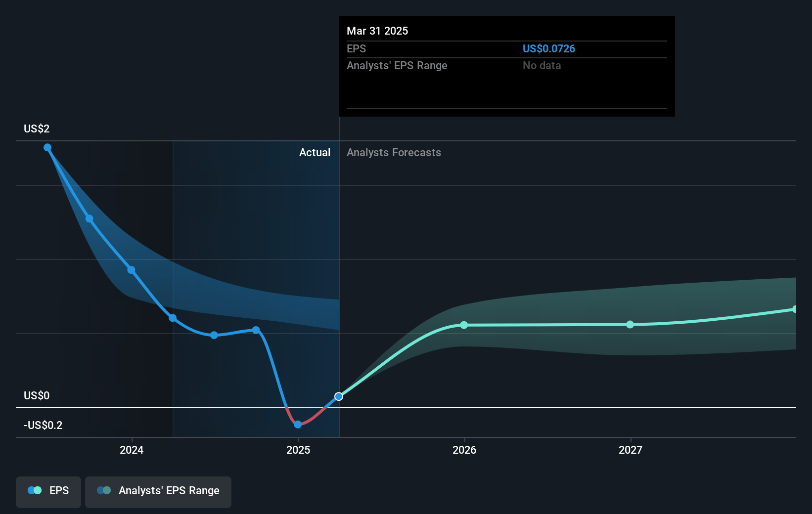Screen dimensions: 812x514
Task: Click the 2025 x-axis label
Action: tap(298, 450)
